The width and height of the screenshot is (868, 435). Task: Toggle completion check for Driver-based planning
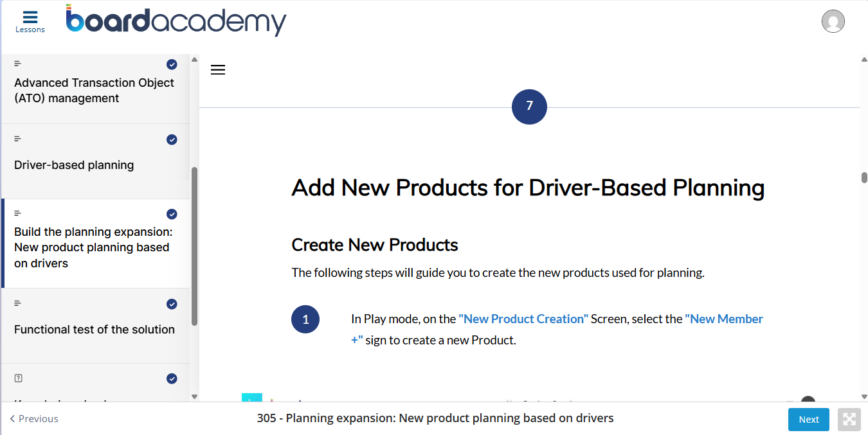[172, 139]
